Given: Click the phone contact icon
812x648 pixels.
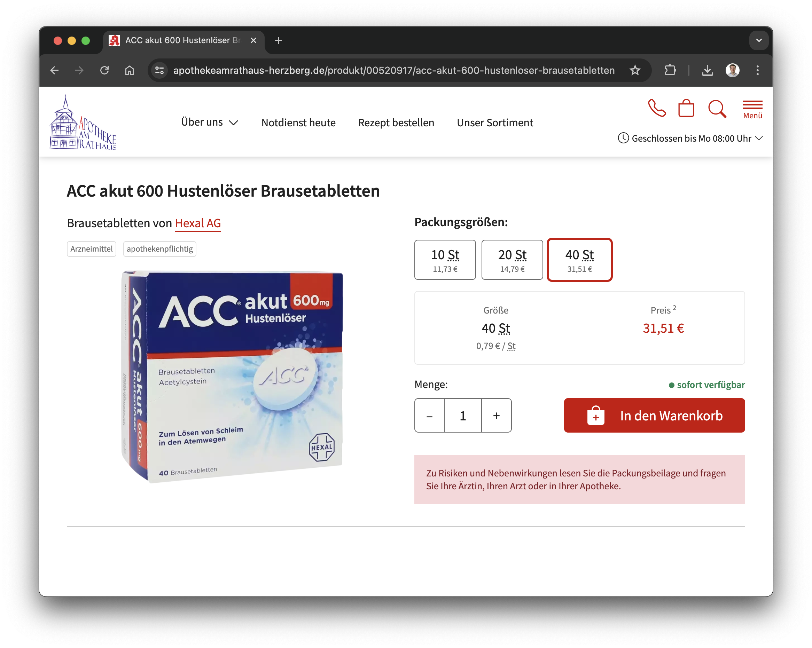Looking at the screenshot, I should coord(656,109).
